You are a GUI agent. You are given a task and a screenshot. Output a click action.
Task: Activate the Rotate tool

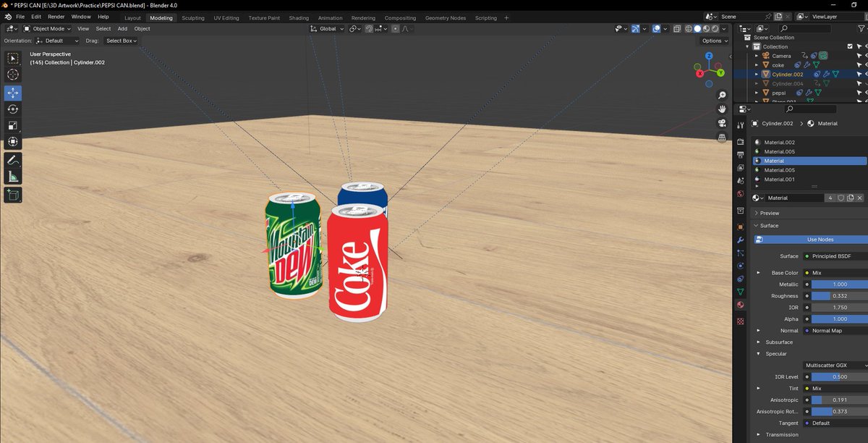tap(13, 109)
